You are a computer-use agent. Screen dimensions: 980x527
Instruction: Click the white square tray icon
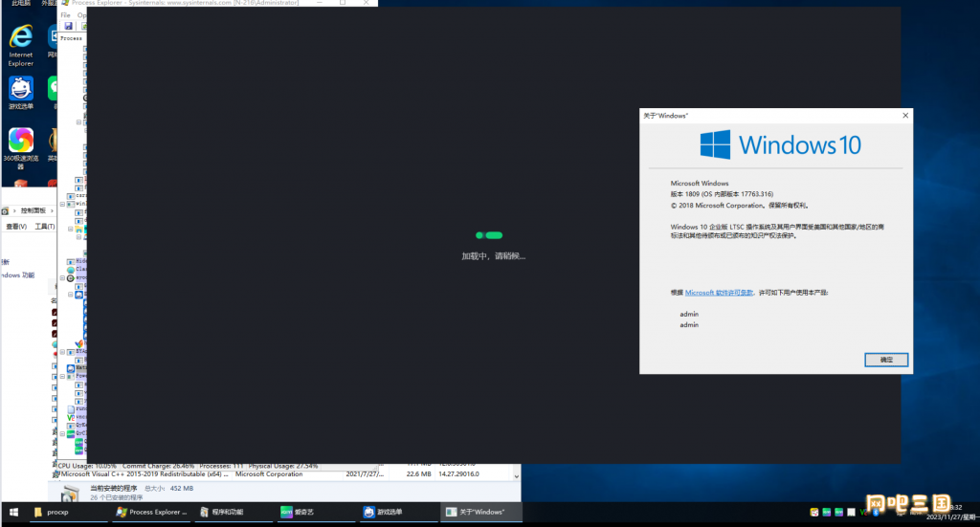point(851,512)
